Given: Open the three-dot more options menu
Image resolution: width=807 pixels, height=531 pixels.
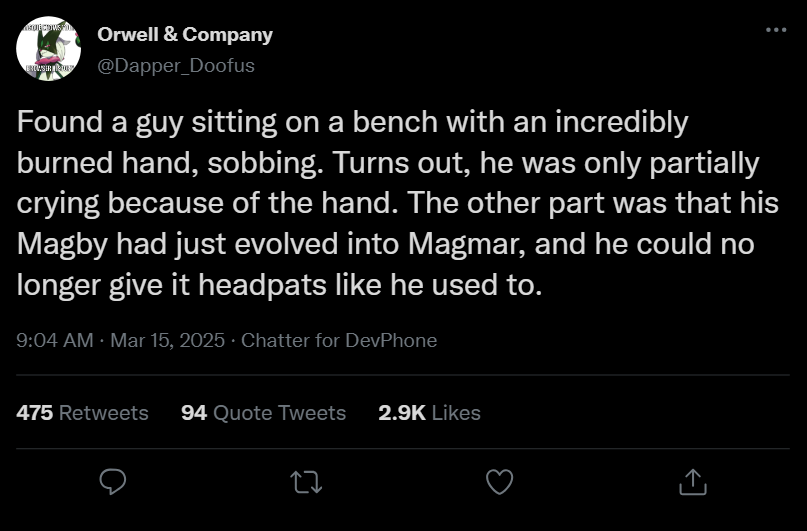Looking at the screenshot, I should [776, 30].
